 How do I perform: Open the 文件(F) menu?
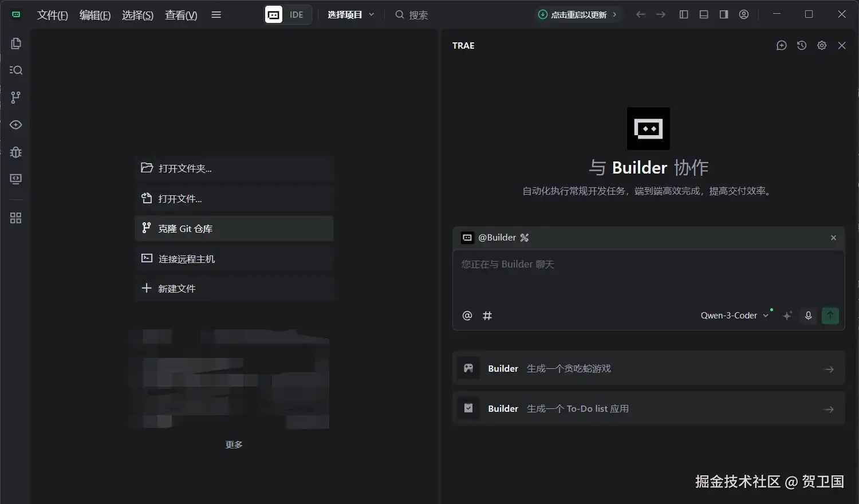coord(52,15)
